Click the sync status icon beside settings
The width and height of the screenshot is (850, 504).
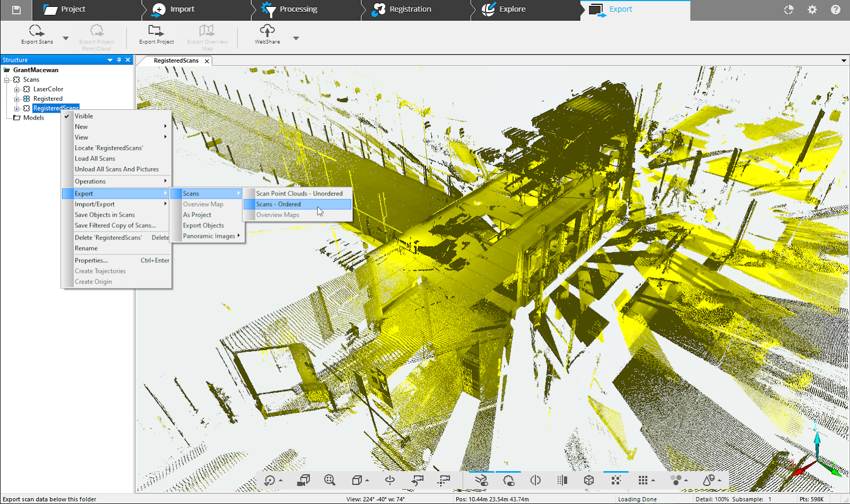[789, 10]
